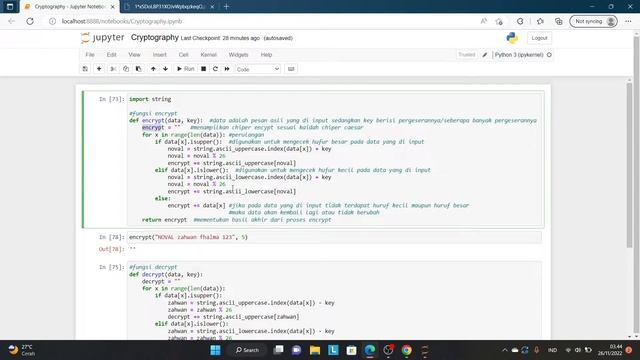This screenshot has width=640, height=360.
Task: Cut selected cells with scissors icon
Action: tap(113, 69)
